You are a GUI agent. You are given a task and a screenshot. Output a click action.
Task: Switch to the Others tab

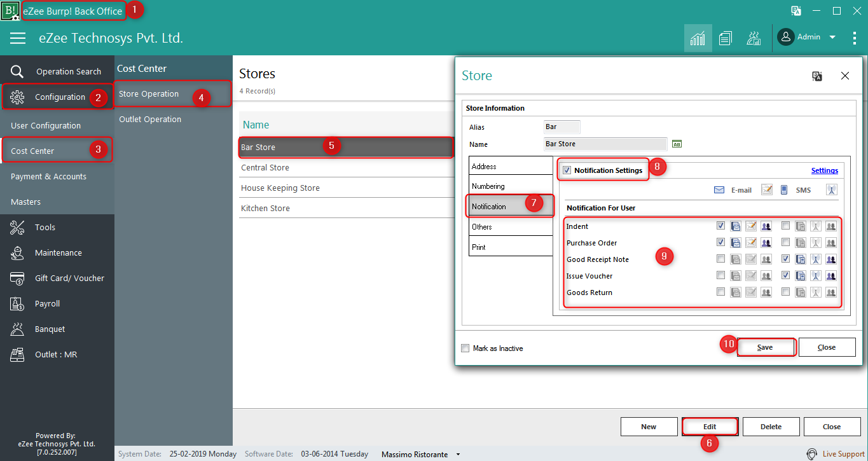click(x=511, y=227)
